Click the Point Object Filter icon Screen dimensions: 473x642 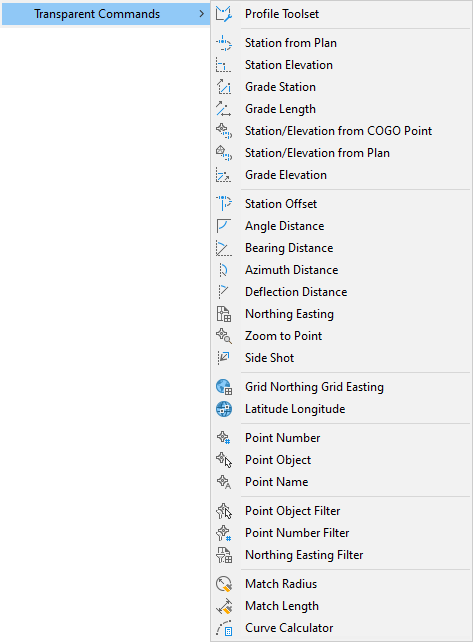224,511
